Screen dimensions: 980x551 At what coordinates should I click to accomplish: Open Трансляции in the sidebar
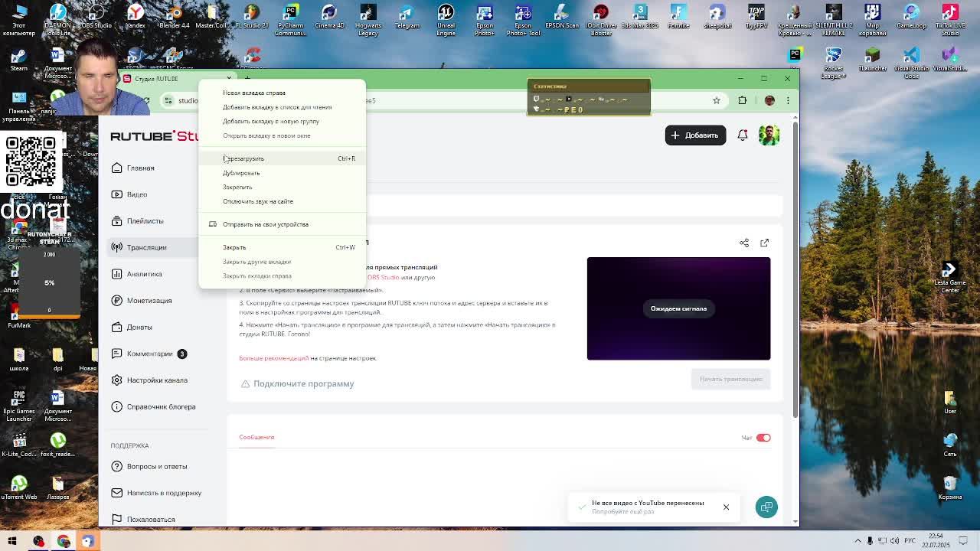146,247
